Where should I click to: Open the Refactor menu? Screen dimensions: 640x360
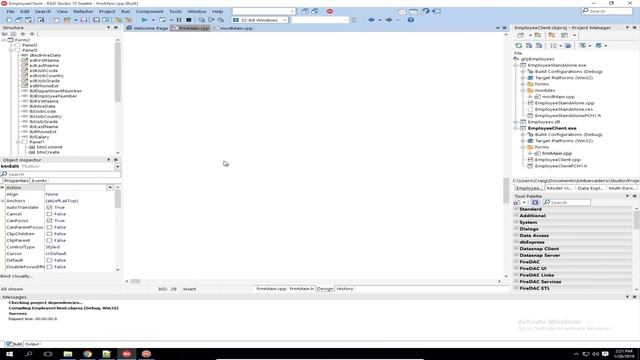[83, 11]
